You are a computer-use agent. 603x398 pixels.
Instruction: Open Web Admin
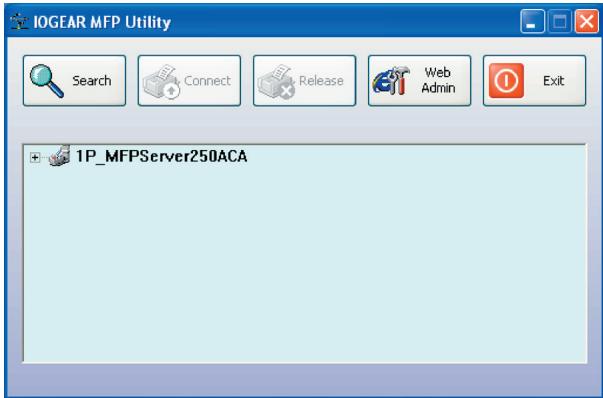pos(419,80)
